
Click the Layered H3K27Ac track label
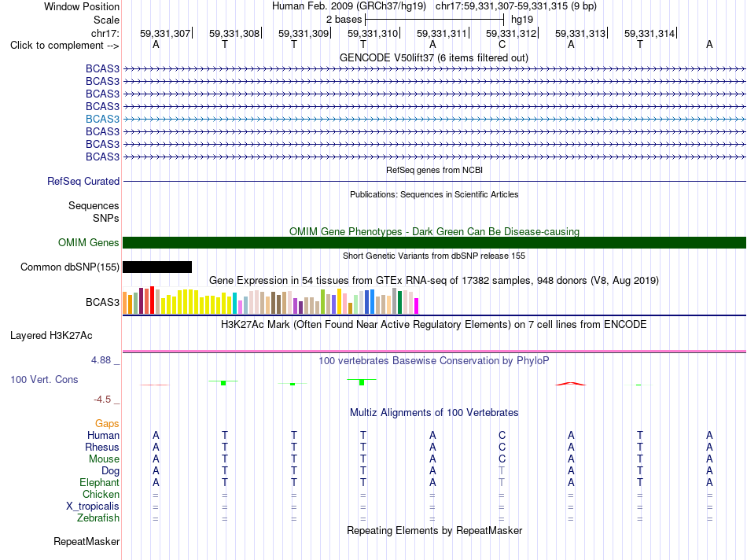click(51, 336)
